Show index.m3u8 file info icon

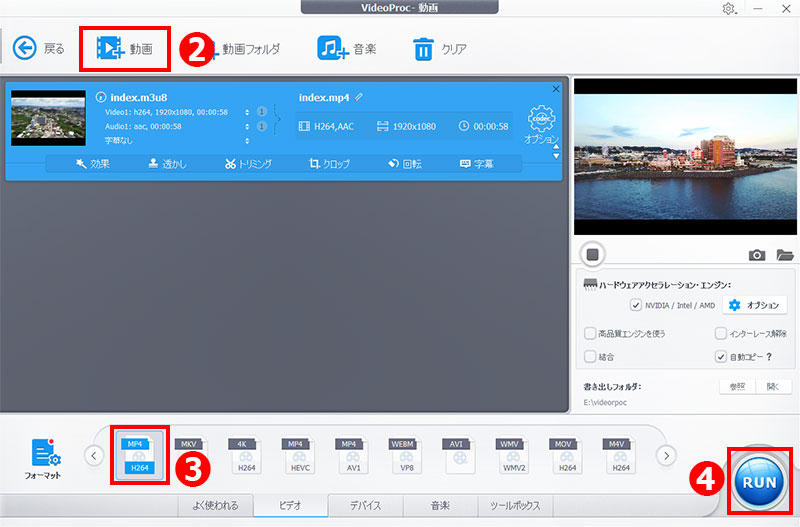[101, 97]
